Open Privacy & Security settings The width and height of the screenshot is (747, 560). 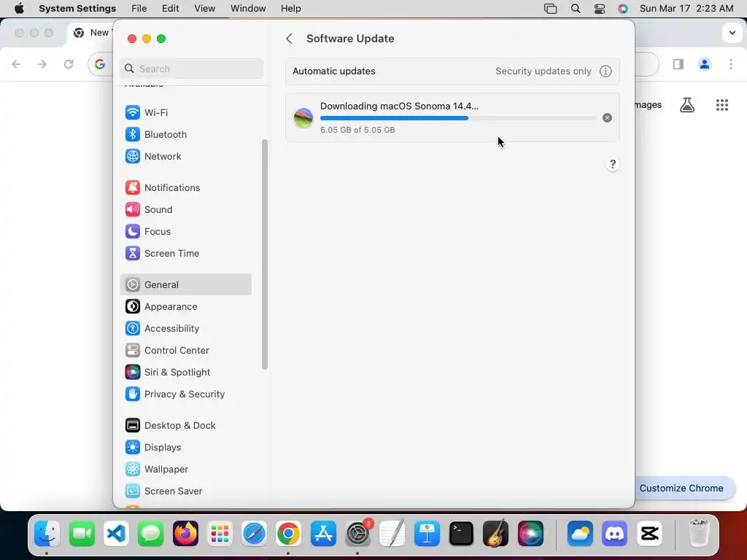pyautogui.click(x=186, y=394)
